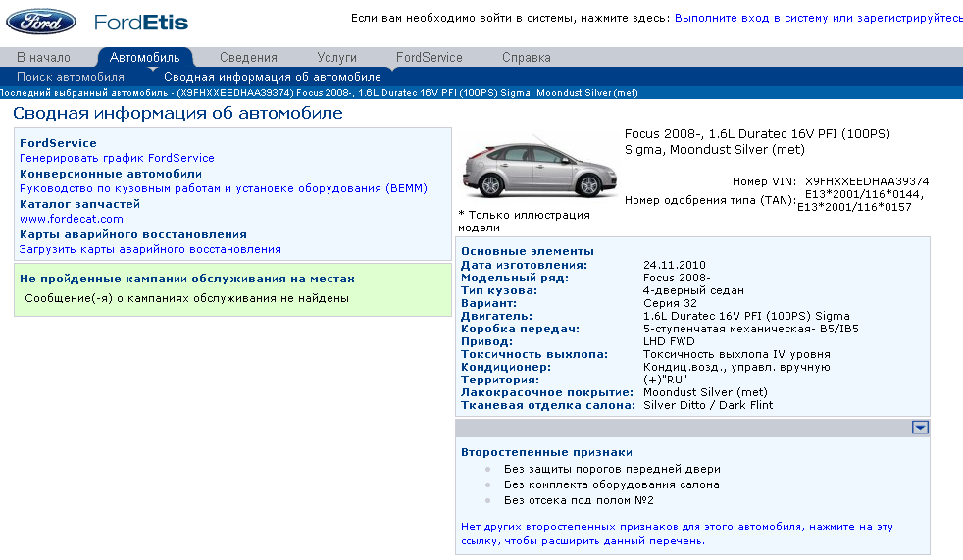Image resolution: width=963 pixels, height=560 pixels.
Task: Click the 'Карты аварийного восстановления' heading
Action: pos(133,234)
